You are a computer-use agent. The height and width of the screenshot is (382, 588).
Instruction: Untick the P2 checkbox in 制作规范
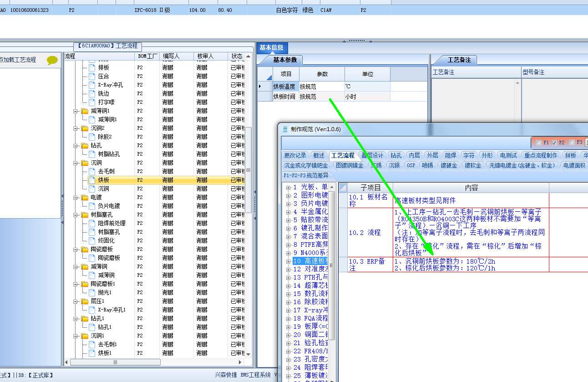click(554, 143)
